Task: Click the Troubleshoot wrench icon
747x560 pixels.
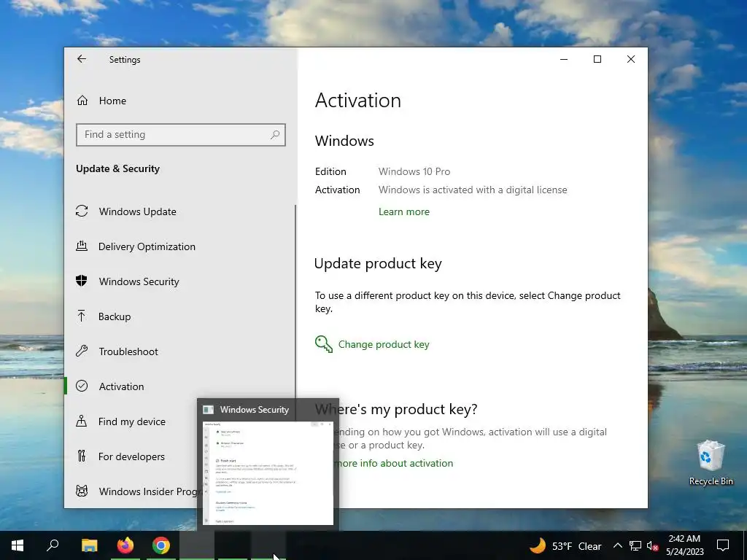Action: point(82,351)
